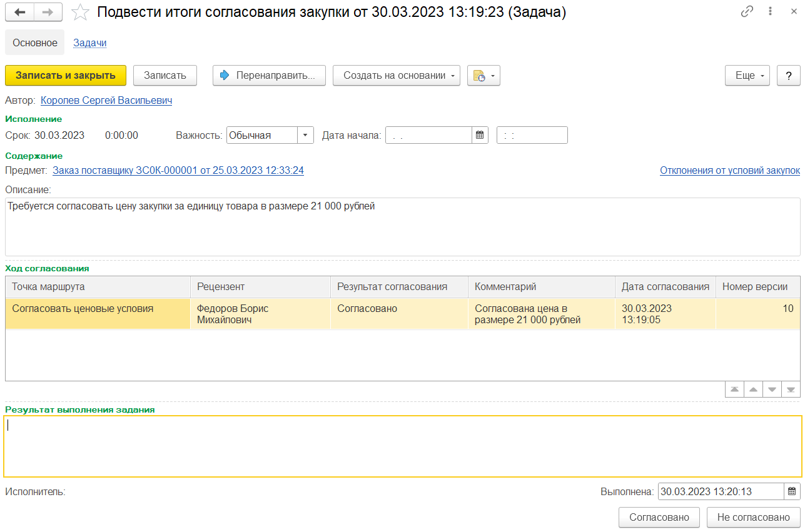Expand the Создать на основании menu

pos(397,75)
